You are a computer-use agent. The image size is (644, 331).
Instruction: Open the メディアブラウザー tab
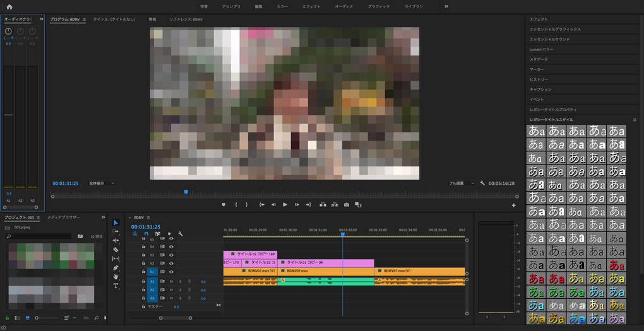tap(64, 218)
